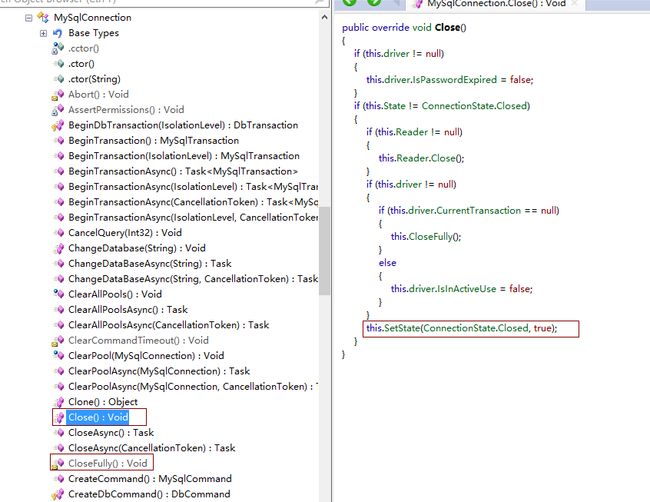Follow the Reader link in this.Reader.Close()
Screen dimensions: 650x502
click(412, 158)
